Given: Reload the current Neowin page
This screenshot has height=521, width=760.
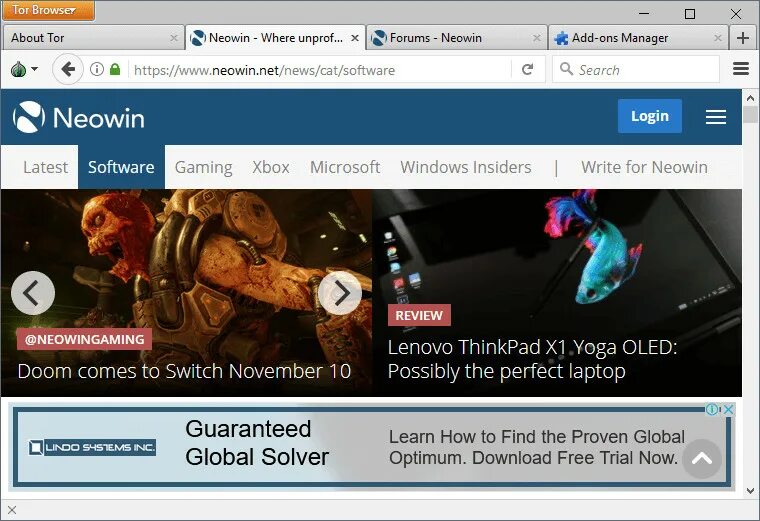Looking at the screenshot, I should click(x=527, y=69).
